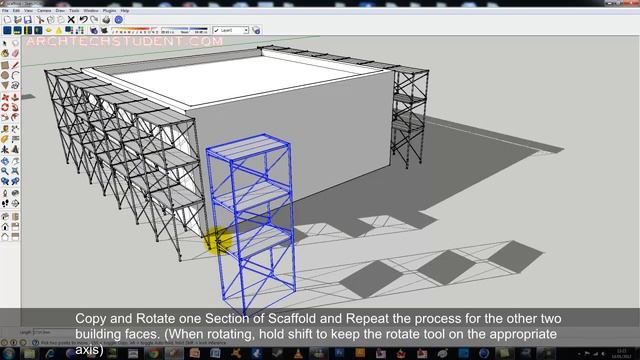Activate the Section Plane tool
The width and height of the screenshot is (640, 360).
pos(15,204)
